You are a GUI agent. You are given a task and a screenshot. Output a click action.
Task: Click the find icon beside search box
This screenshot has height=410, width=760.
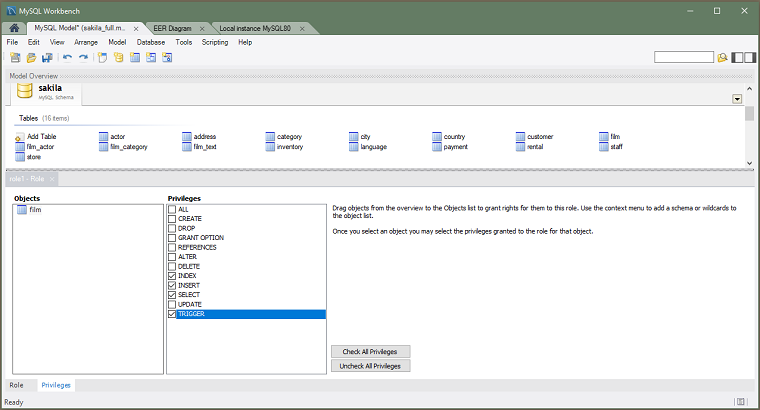[x=722, y=57]
